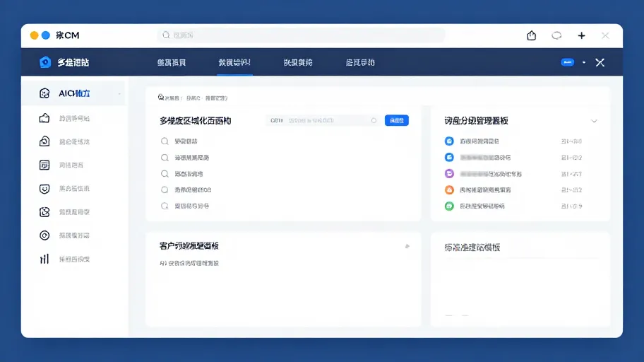
Task: Switch to the third tab in the navy bar
Action: coord(298,62)
